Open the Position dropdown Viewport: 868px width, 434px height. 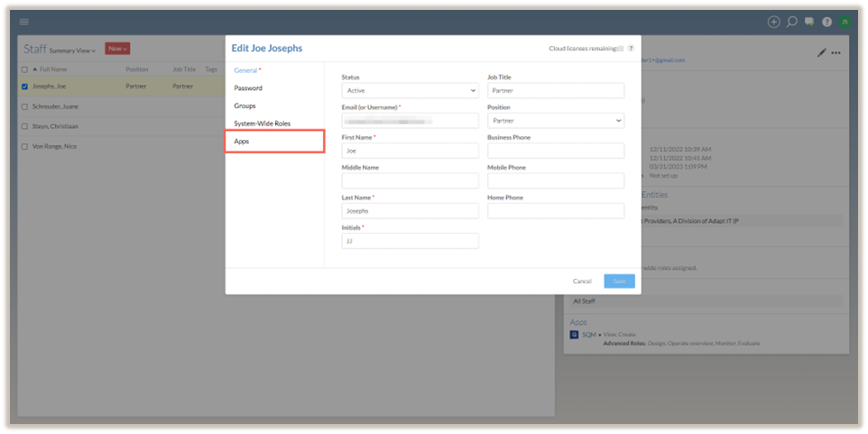tap(556, 120)
